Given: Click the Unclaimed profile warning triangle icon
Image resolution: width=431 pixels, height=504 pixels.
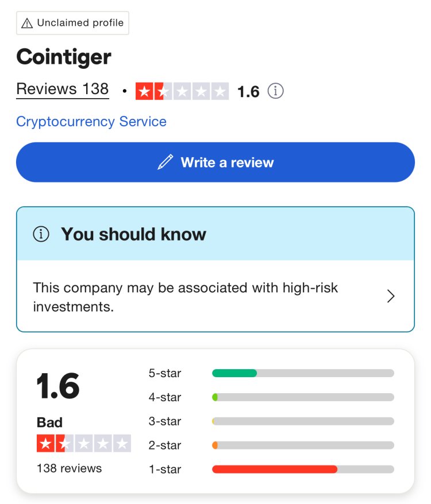Looking at the screenshot, I should point(27,23).
